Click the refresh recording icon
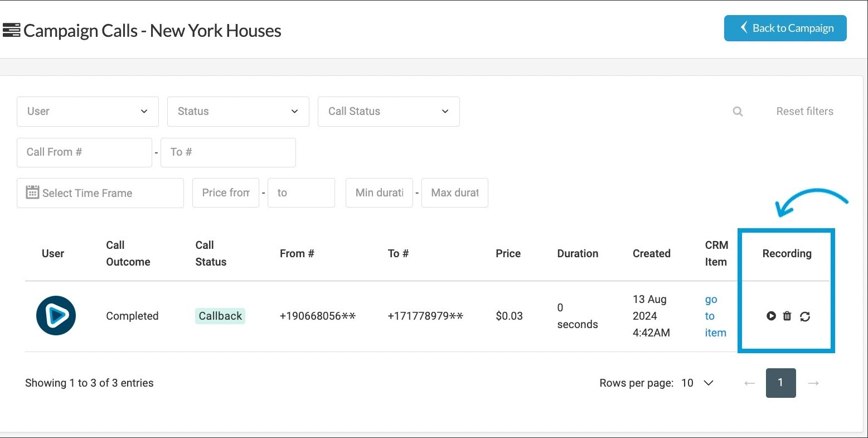 (805, 316)
